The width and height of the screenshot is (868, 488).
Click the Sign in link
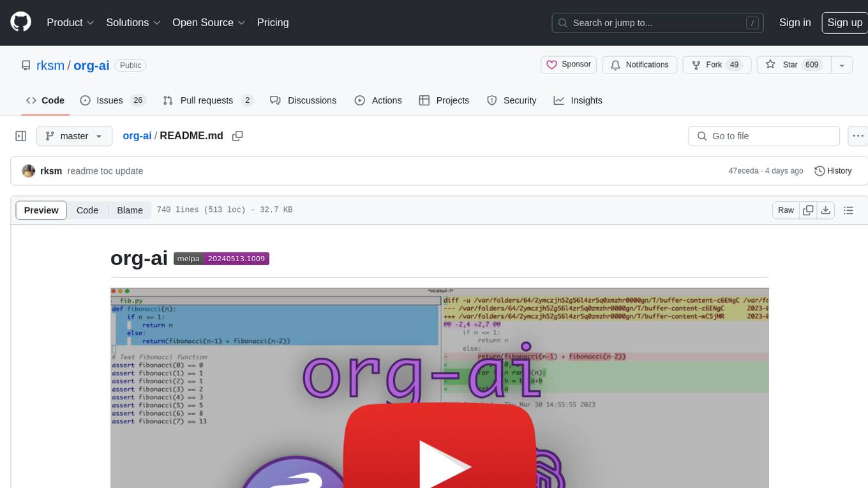795,22
